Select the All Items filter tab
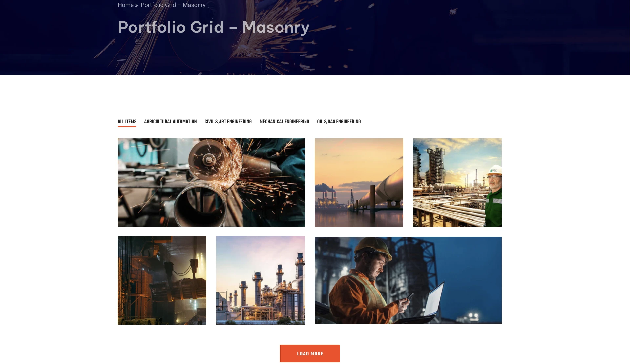 (x=127, y=122)
